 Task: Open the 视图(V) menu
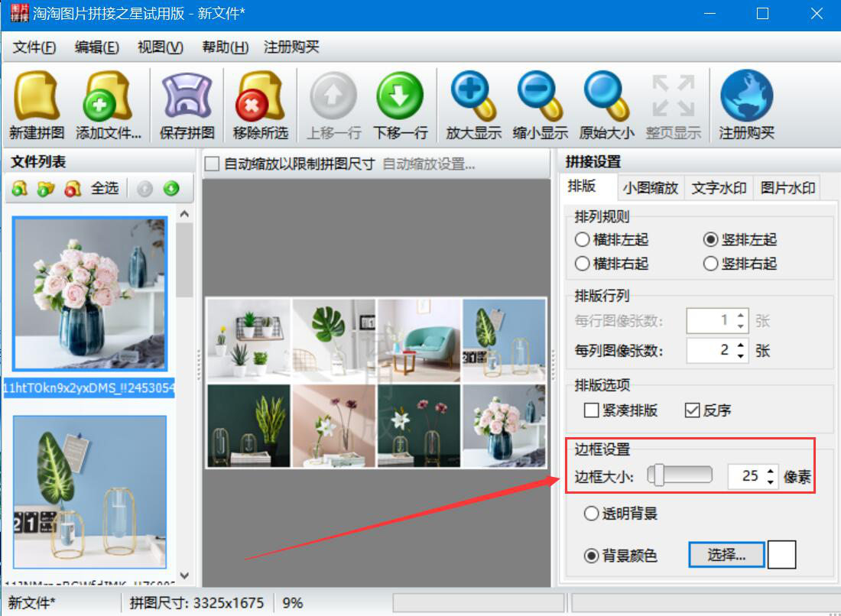(x=160, y=47)
